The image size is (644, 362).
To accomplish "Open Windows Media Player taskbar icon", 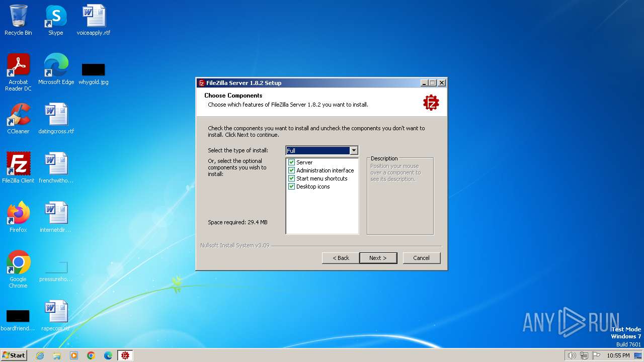I will pyautogui.click(x=74, y=355).
